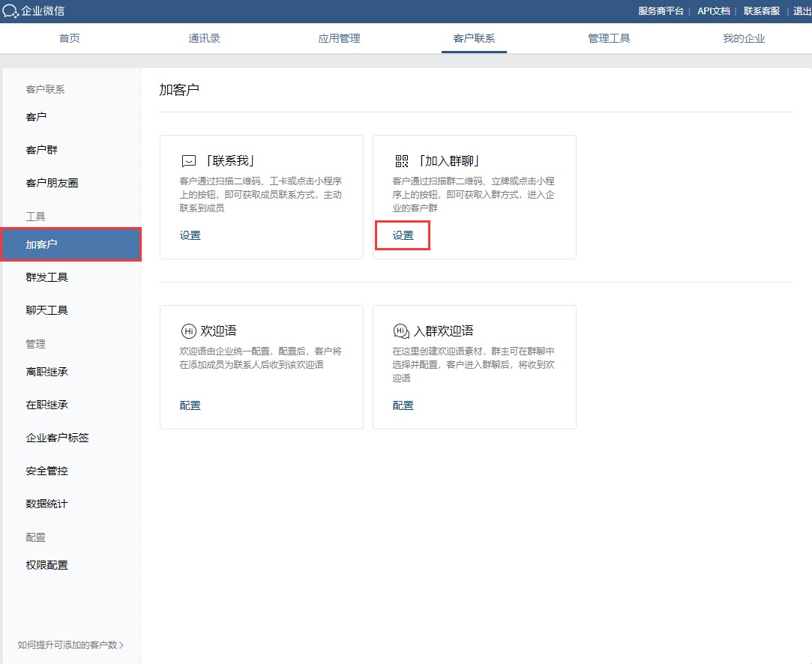
Task: Click the 入群欢迎语 Hi bubble icon
Action: pyautogui.click(x=402, y=331)
